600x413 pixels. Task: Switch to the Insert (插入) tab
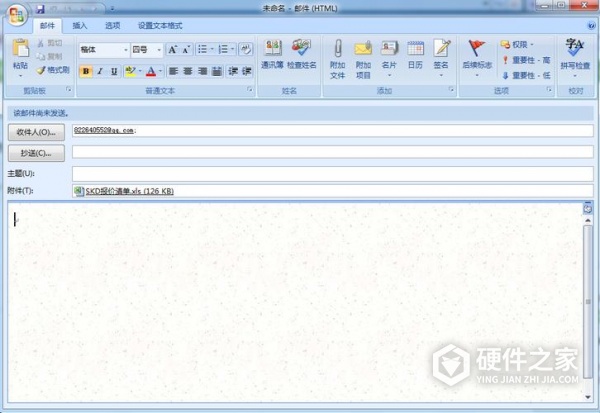(80, 25)
